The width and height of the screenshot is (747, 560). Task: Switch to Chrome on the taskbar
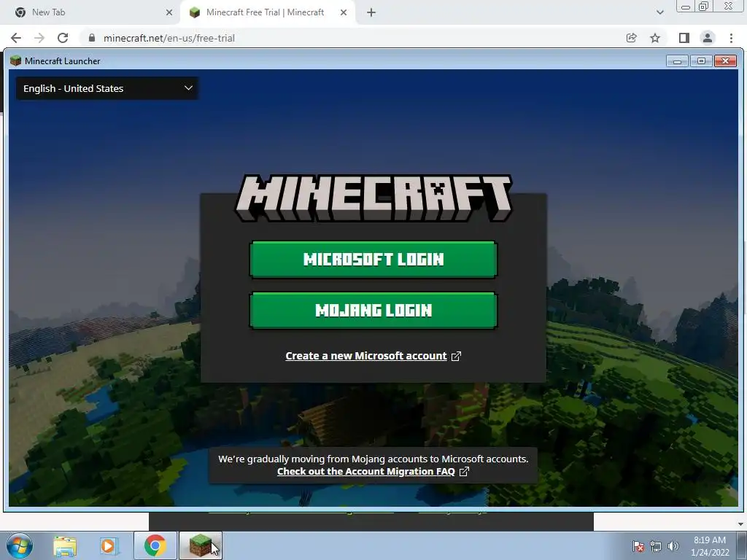coord(155,545)
